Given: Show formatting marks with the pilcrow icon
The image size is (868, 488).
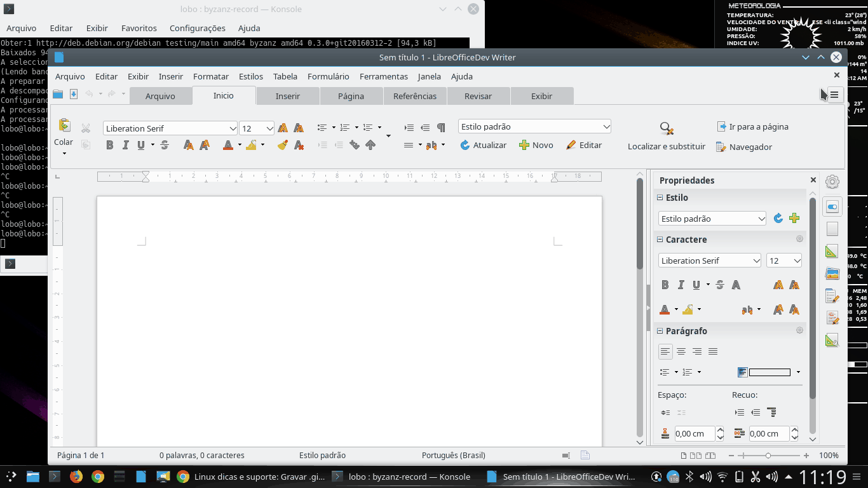Looking at the screenshot, I should click(440, 128).
